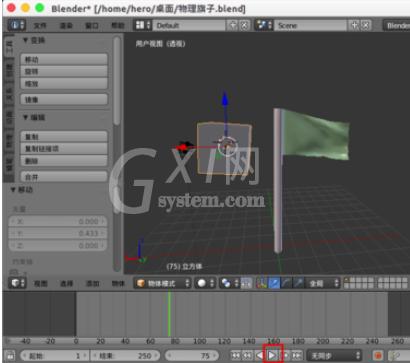Collapse the 编辑 (Edit) panel
Image resolution: width=410 pixels, height=363 pixels.
click(26, 118)
